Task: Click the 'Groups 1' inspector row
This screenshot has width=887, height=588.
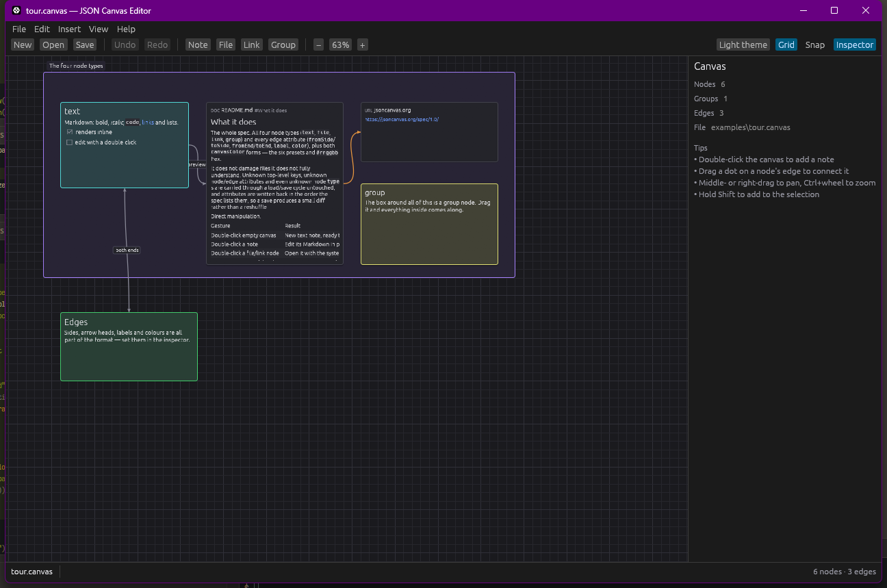Action: [x=711, y=99]
